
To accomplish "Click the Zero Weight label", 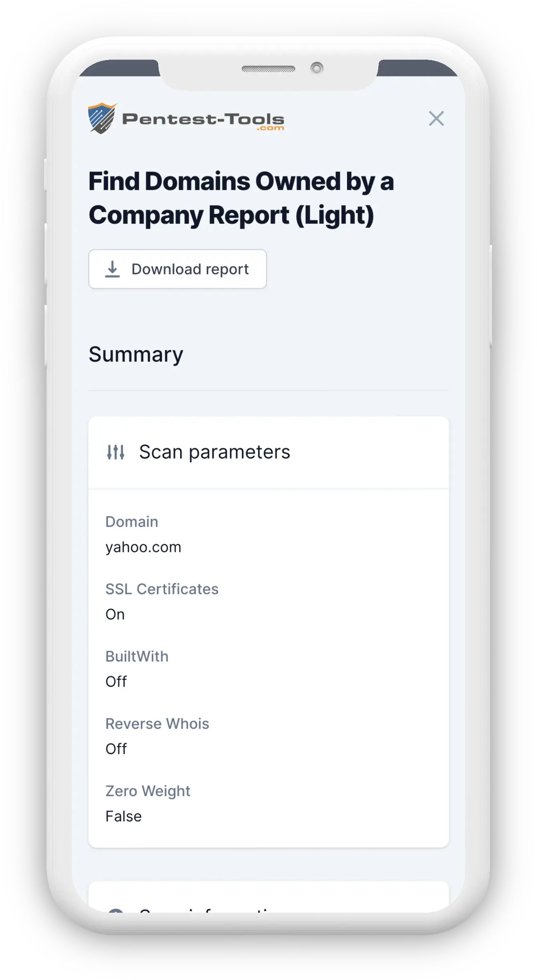I will tap(148, 791).
